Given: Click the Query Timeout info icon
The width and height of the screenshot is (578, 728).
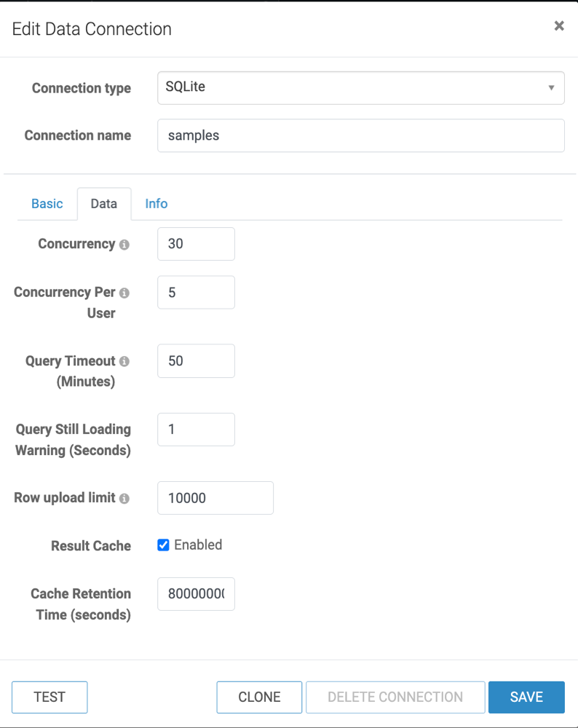Looking at the screenshot, I should (124, 361).
